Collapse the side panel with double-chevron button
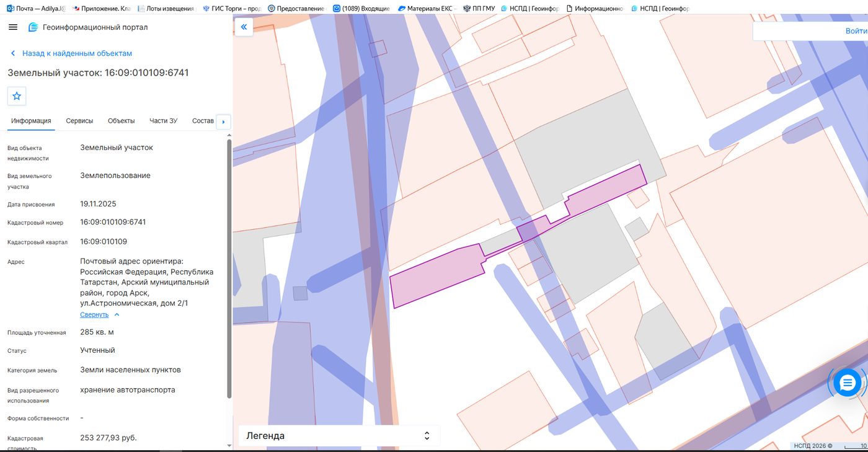The height and width of the screenshot is (452, 868). pyautogui.click(x=244, y=27)
